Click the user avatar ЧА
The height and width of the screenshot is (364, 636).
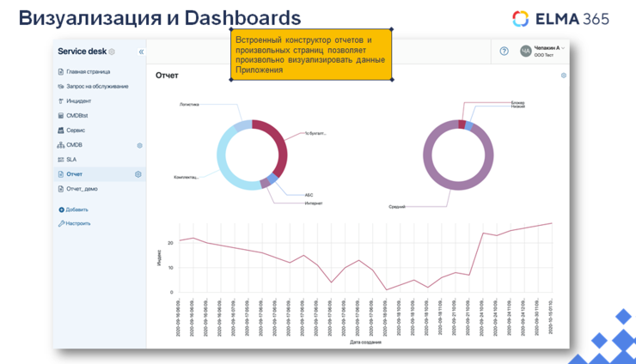[x=525, y=52]
